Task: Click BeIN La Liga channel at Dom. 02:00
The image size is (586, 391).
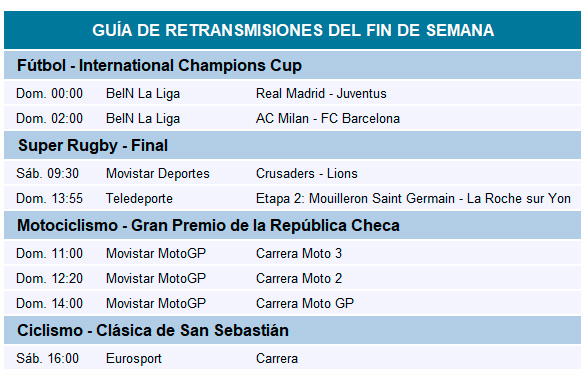Action: point(143,118)
